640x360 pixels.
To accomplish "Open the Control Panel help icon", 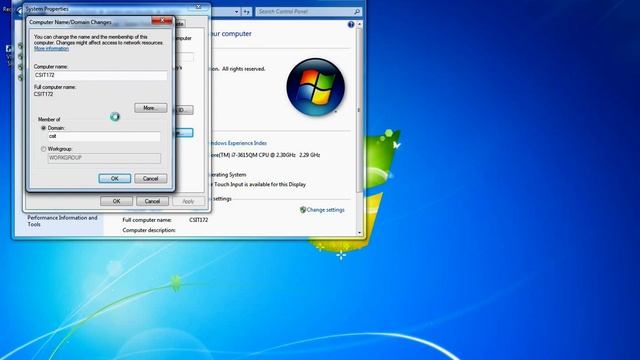I will click(x=351, y=24).
